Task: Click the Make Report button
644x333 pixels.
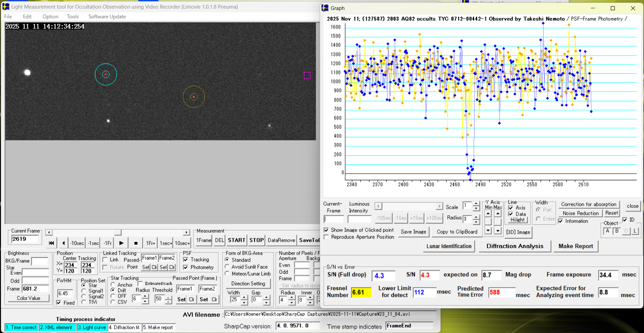Action: [575, 246]
